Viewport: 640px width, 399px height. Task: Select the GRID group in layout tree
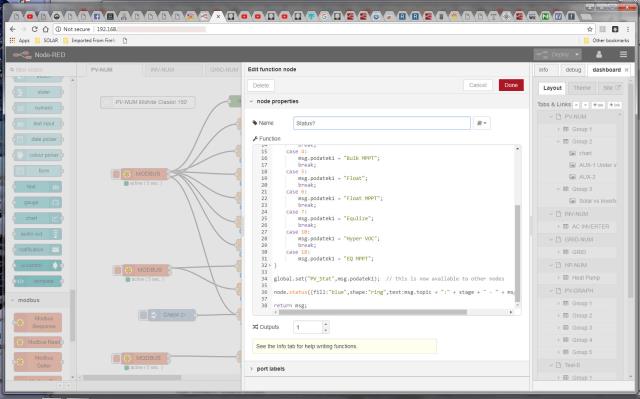[579, 252]
